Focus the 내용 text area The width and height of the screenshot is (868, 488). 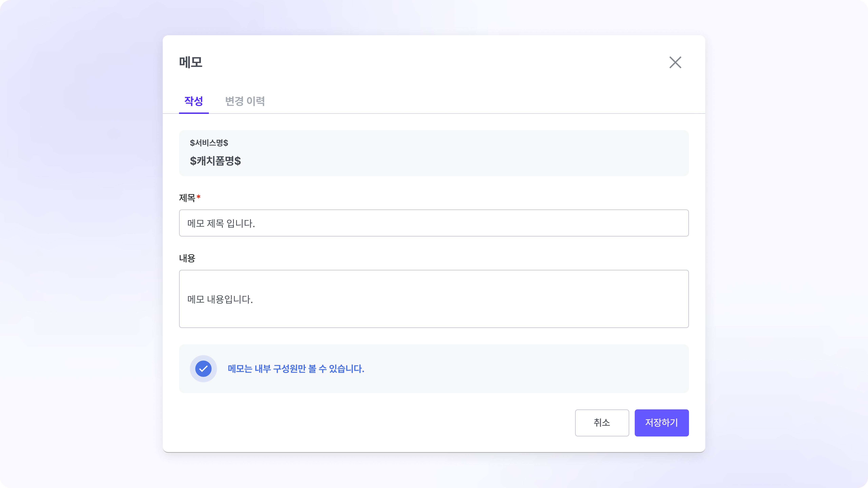click(x=434, y=299)
